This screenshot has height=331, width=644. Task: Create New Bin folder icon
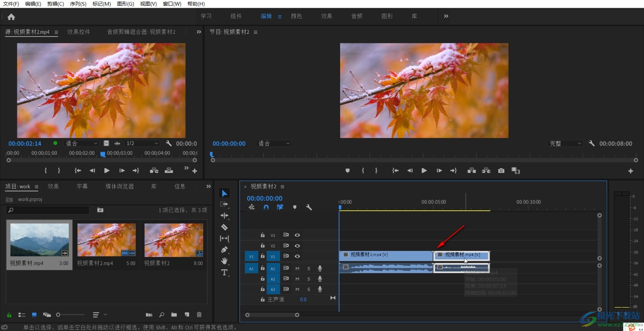click(x=174, y=315)
